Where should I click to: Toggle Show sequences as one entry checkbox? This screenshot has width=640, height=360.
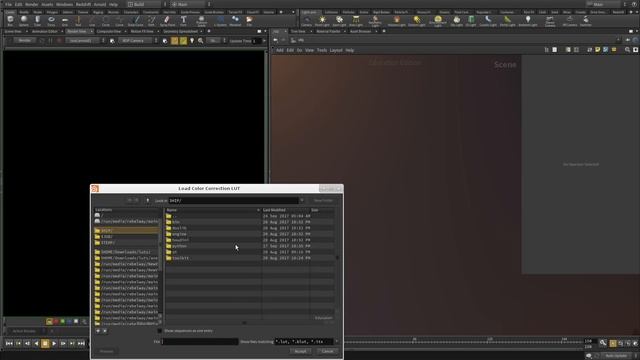160,331
